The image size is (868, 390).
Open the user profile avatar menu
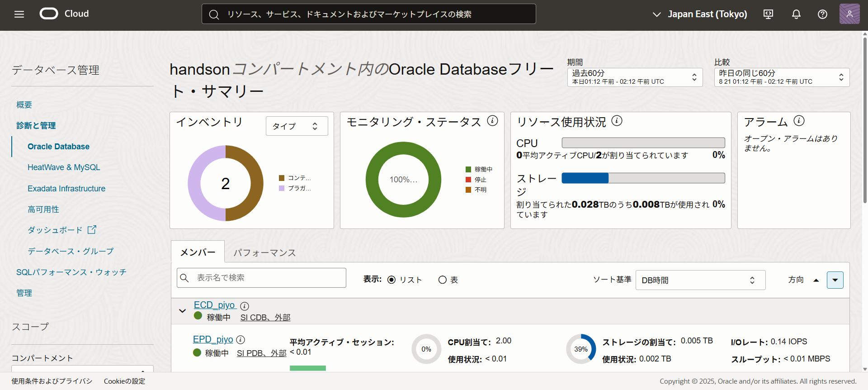pyautogui.click(x=849, y=14)
